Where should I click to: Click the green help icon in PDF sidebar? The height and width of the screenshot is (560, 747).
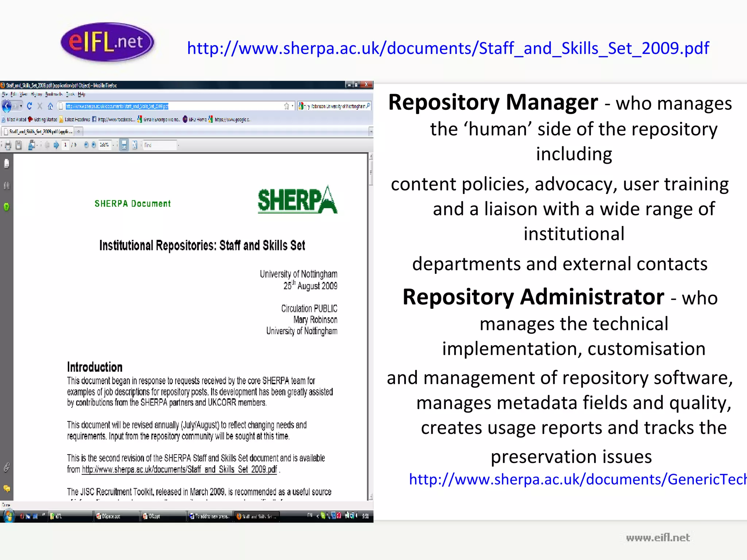7,207
